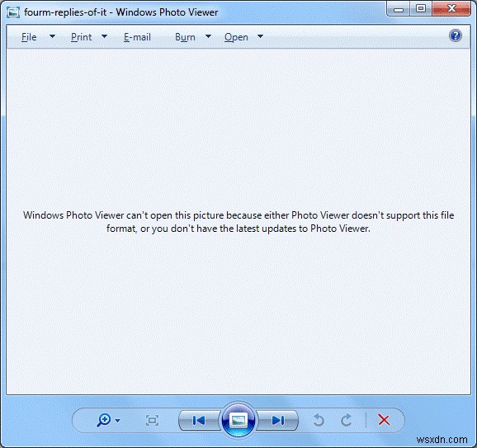Click the "can't open this picture" error message
The height and width of the screenshot is (448, 477).
(x=238, y=222)
